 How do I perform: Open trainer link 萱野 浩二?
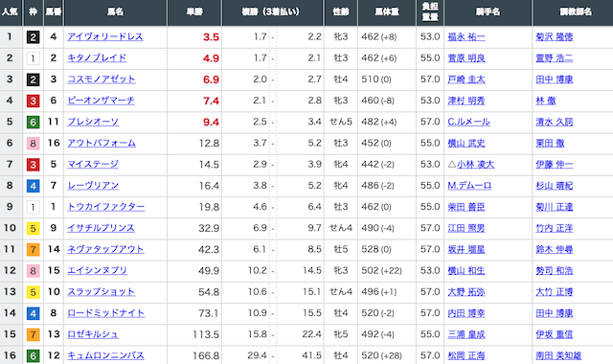pos(555,57)
